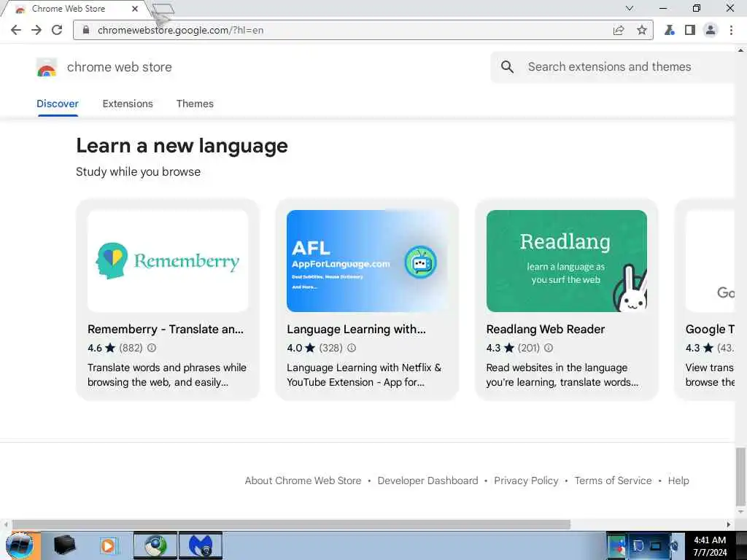
Task: Open the black folder taskbar icon
Action: [x=64, y=545]
